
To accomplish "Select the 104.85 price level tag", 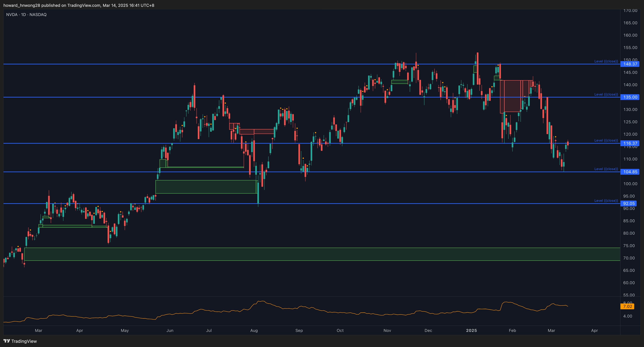I will pyautogui.click(x=630, y=172).
